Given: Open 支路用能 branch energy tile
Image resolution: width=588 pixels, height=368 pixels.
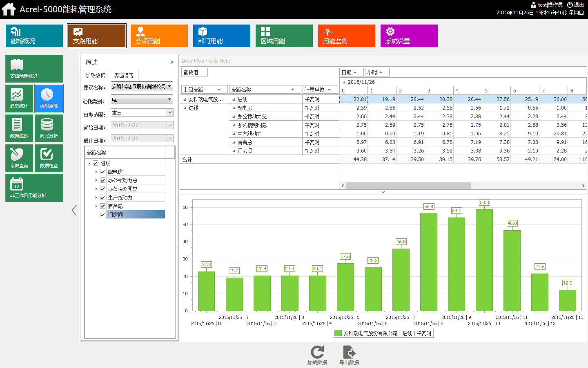Looking at the screenshot, I should 97,36.
